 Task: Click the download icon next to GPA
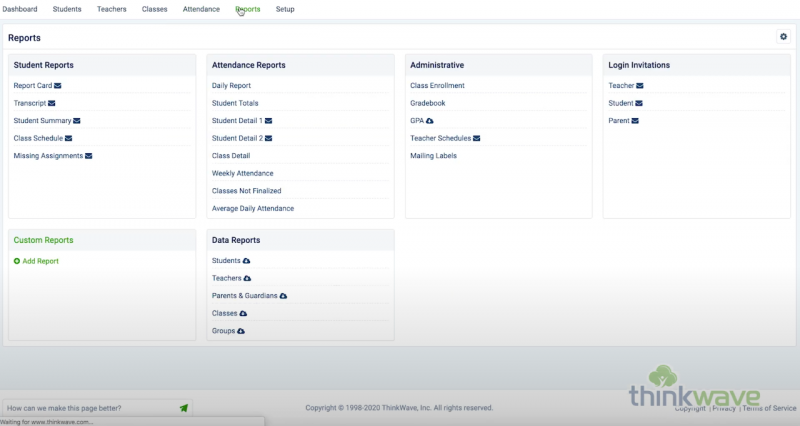tap(430, 121)
